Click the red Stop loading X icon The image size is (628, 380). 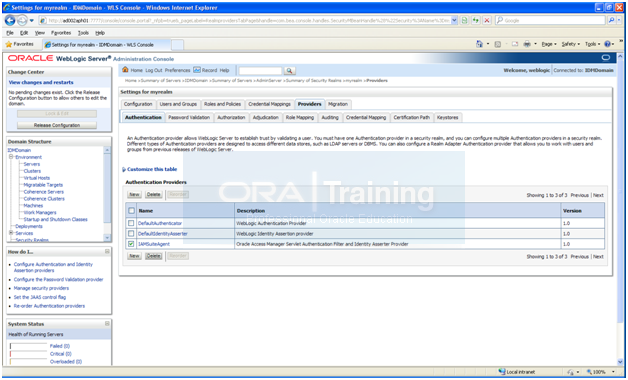pyautogui.click(x=487, y=20)
